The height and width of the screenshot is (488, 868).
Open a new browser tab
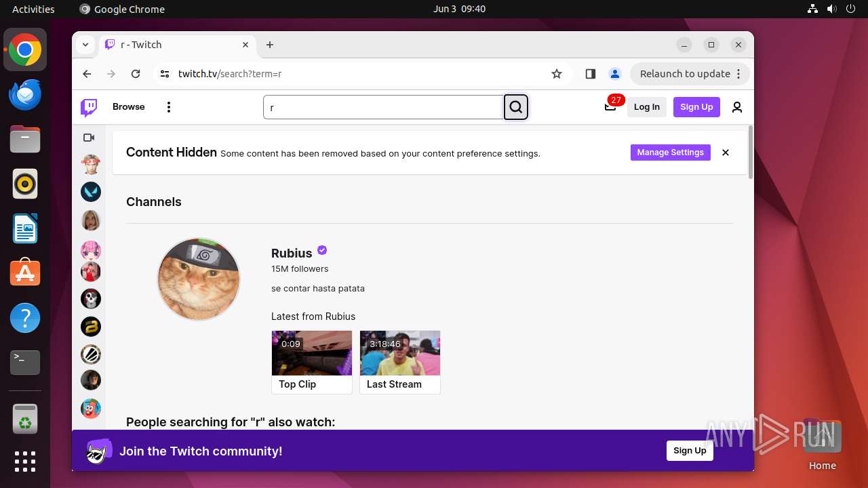(270, 45)
